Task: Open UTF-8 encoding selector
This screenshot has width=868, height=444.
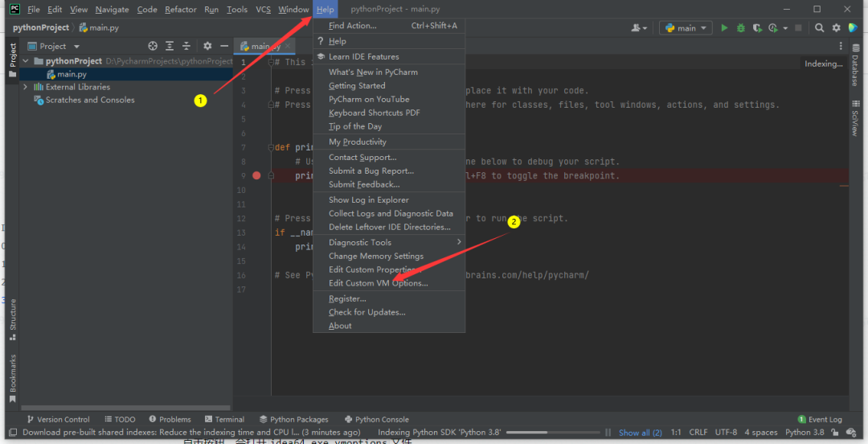Action: [726, 433]
